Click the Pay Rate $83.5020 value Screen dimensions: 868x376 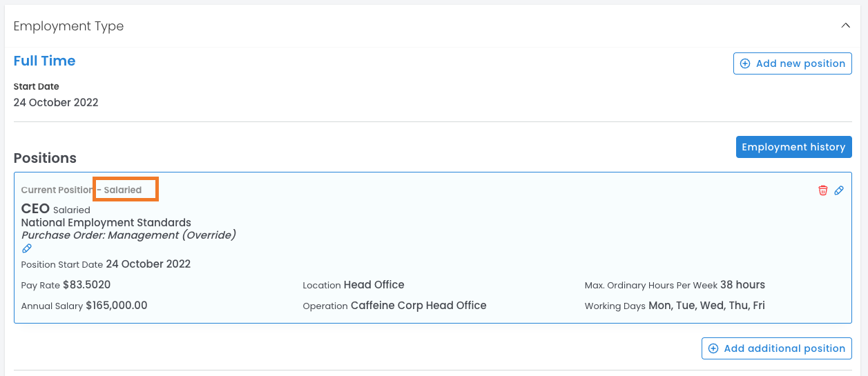[86, 285]
